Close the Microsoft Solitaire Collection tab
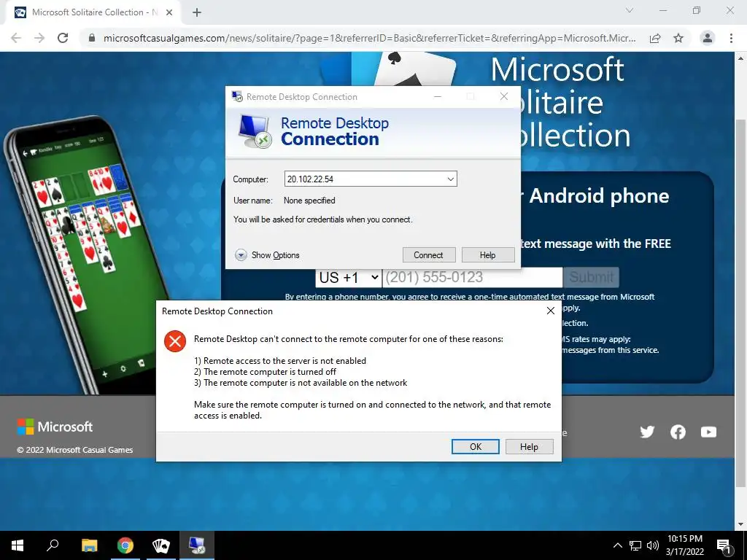 (169, 12)
